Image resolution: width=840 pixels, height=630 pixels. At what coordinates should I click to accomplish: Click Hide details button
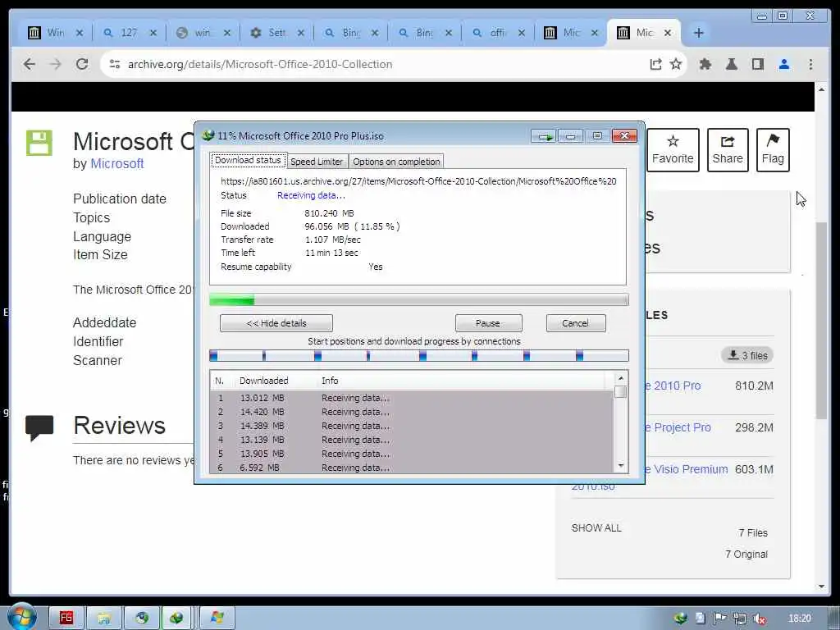point(276,323)
